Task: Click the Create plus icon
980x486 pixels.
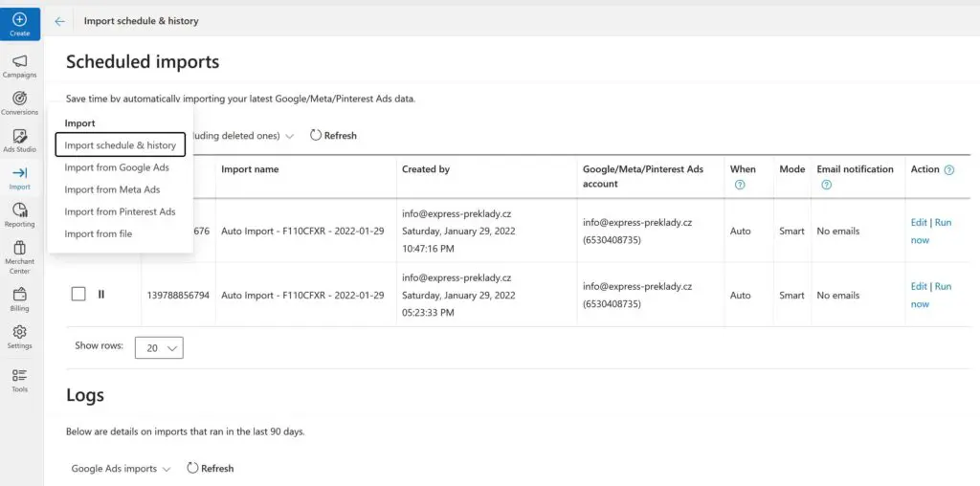Action: point(19,19)
